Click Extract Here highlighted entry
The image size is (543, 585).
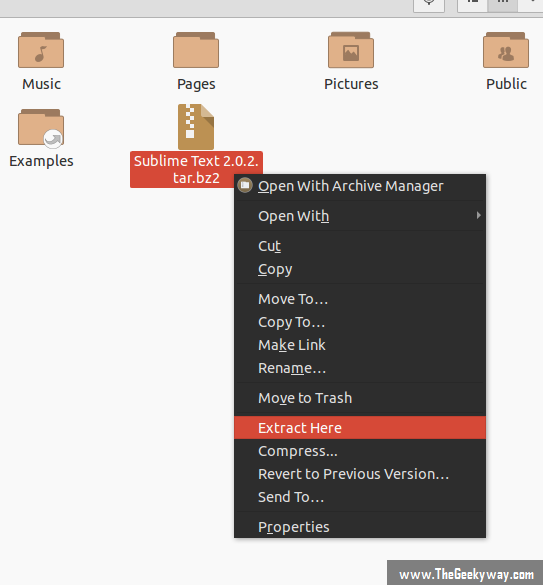tap(360, 428)
